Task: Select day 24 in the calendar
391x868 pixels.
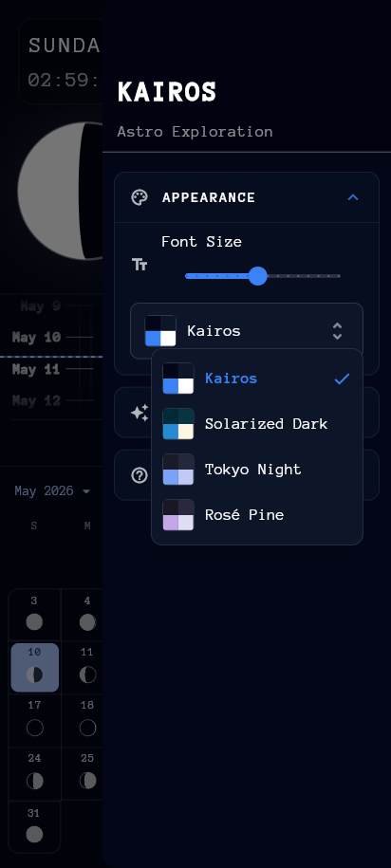Action: (34, 774)
